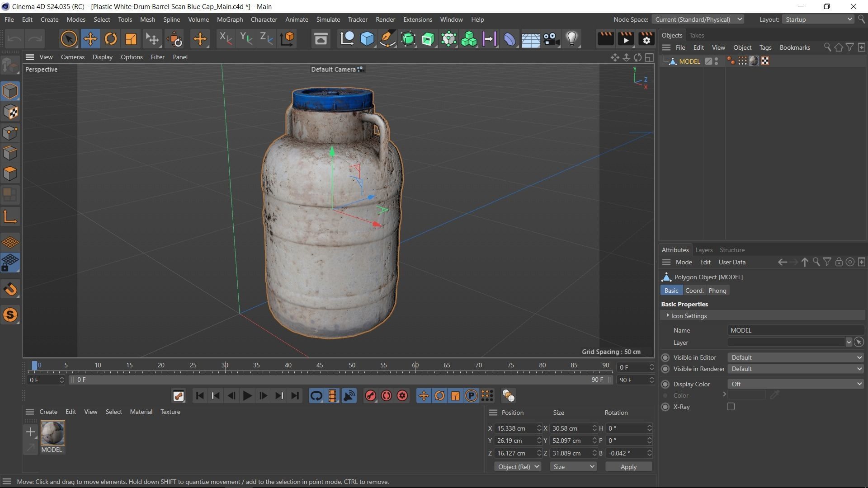
Task: Open Material menu in material manager
Action: tap(141, 412)
